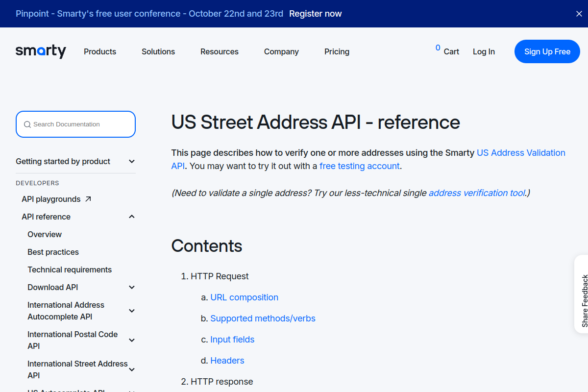Click the 'US Street Address API - reference' title

point(316,122)
